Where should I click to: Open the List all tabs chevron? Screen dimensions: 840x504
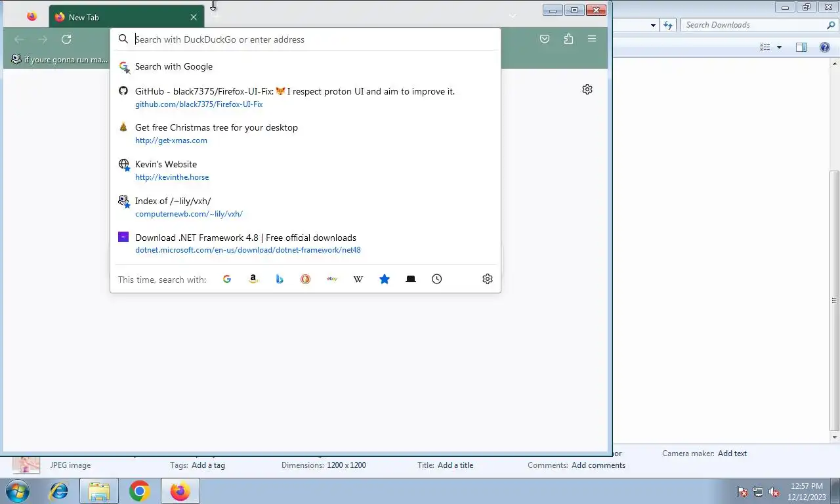tap(513, 16)
